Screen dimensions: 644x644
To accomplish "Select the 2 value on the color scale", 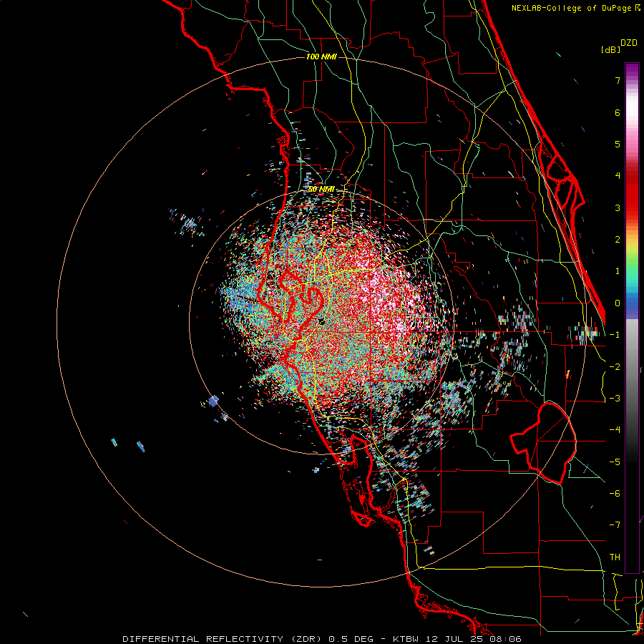I will pyautogui.click(x=618, y=240).
